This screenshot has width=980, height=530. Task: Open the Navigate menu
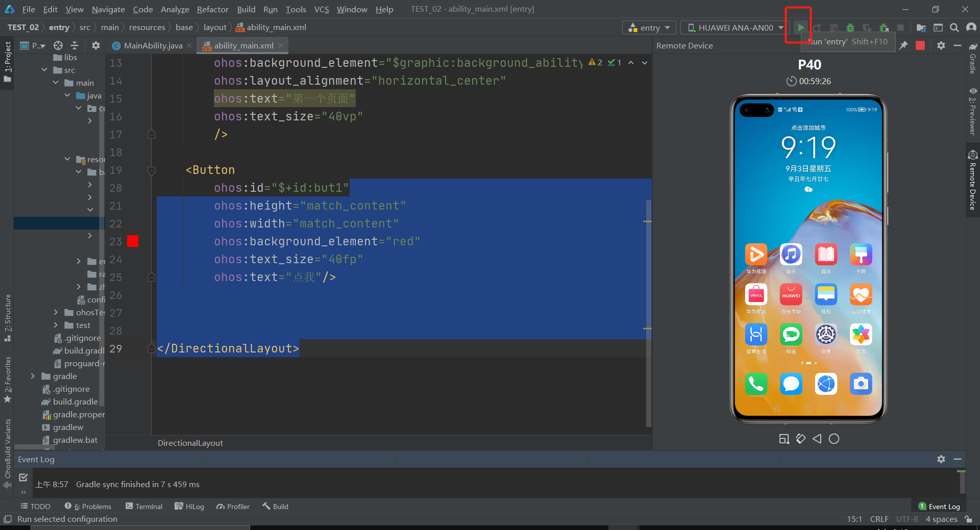pos(108,9)
